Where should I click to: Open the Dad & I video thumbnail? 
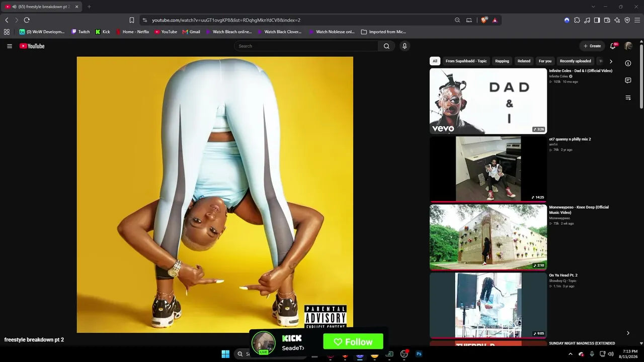[488, 101]
